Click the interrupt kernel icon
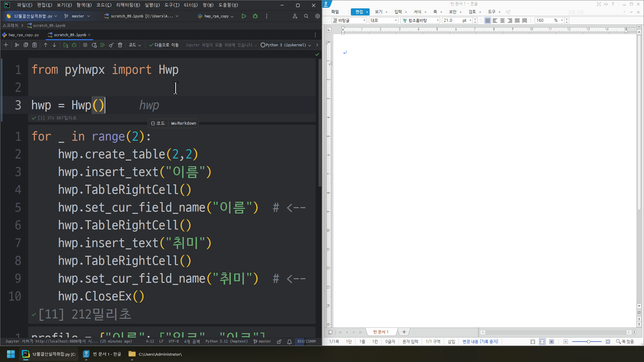Screen dimensions: 644x362 point(85,45)
